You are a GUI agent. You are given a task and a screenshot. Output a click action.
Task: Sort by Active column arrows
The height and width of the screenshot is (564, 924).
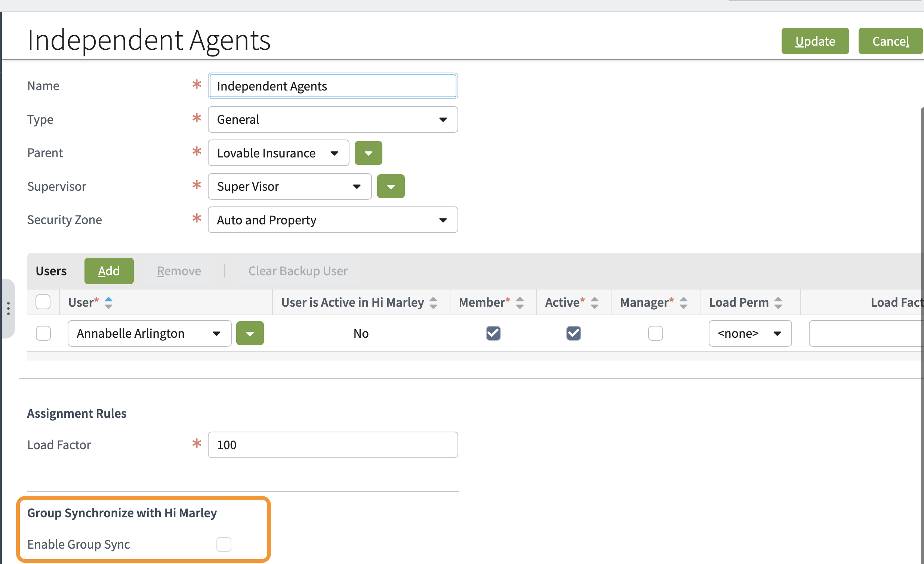point(594,303)
